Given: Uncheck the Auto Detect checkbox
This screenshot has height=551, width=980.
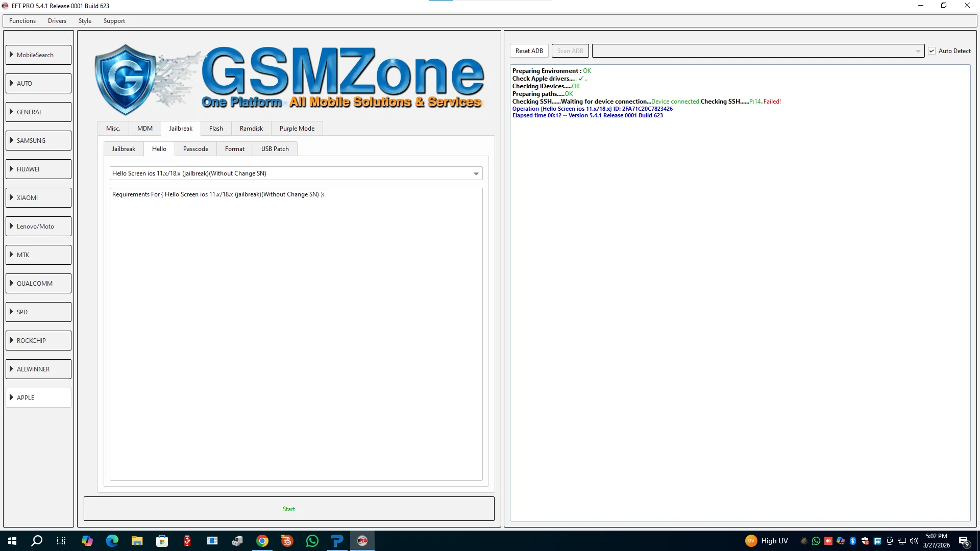Looking at the screenshot, I should point(932,51).
